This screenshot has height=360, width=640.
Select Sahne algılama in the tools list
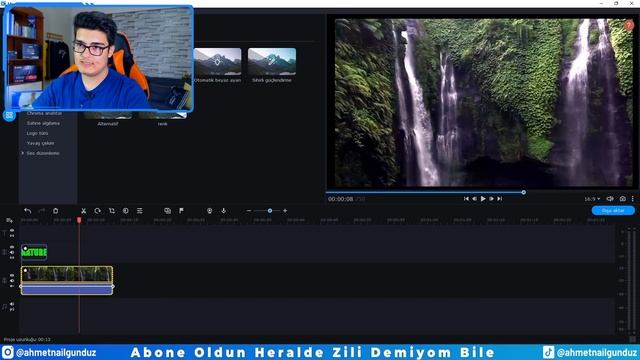pos(43,123)
